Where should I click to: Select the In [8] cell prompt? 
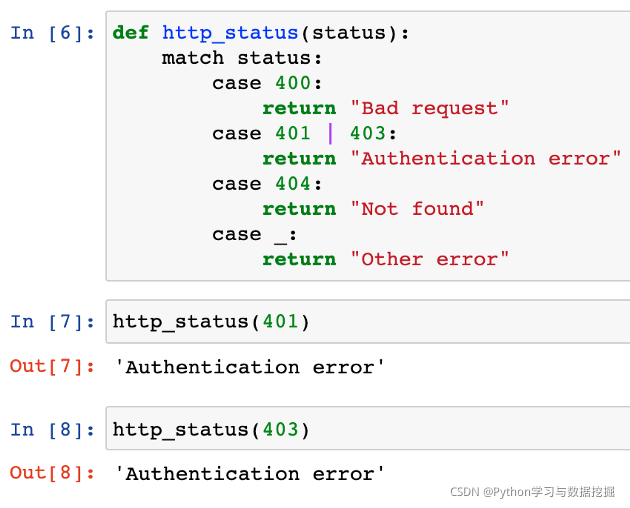click(x=53, y=429)
